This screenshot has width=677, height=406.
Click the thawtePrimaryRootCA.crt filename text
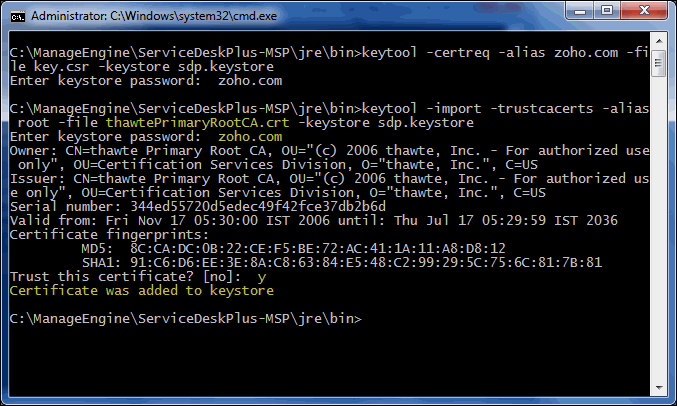pyautogui.click(x=182, y=122)
